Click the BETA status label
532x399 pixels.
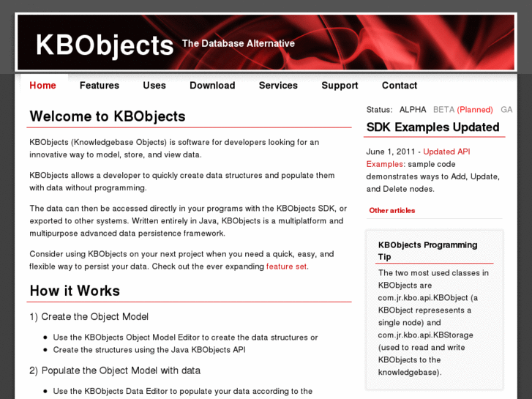click(x=443, y=110)
